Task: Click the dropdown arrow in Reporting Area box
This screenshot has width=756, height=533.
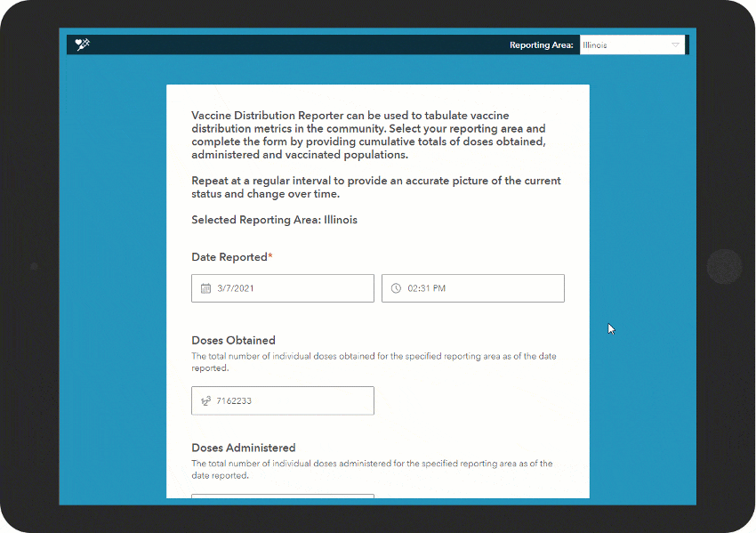Action: (x=675, y=44)
